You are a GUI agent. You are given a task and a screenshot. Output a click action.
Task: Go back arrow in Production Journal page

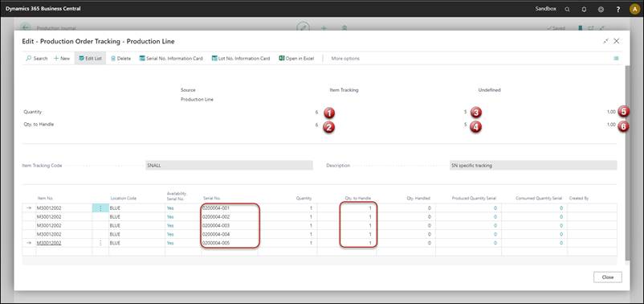26,28
